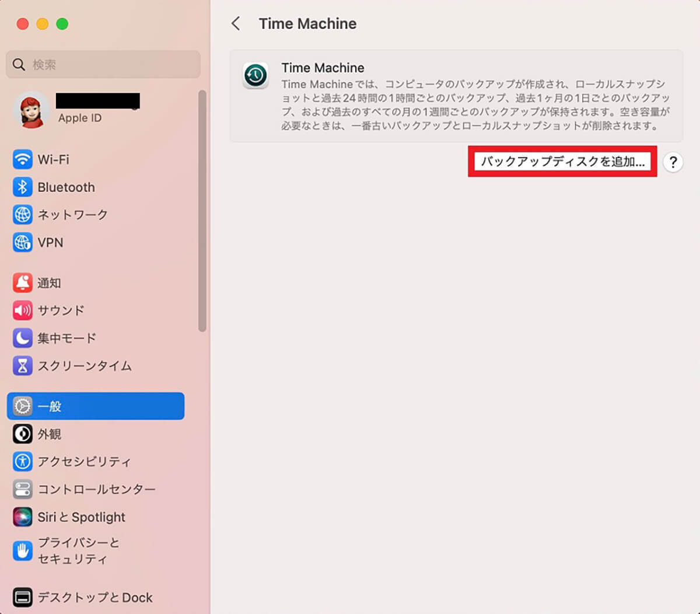Select コントロールセンター label in sidebar
700x614 pixels.
pos(97,489)
